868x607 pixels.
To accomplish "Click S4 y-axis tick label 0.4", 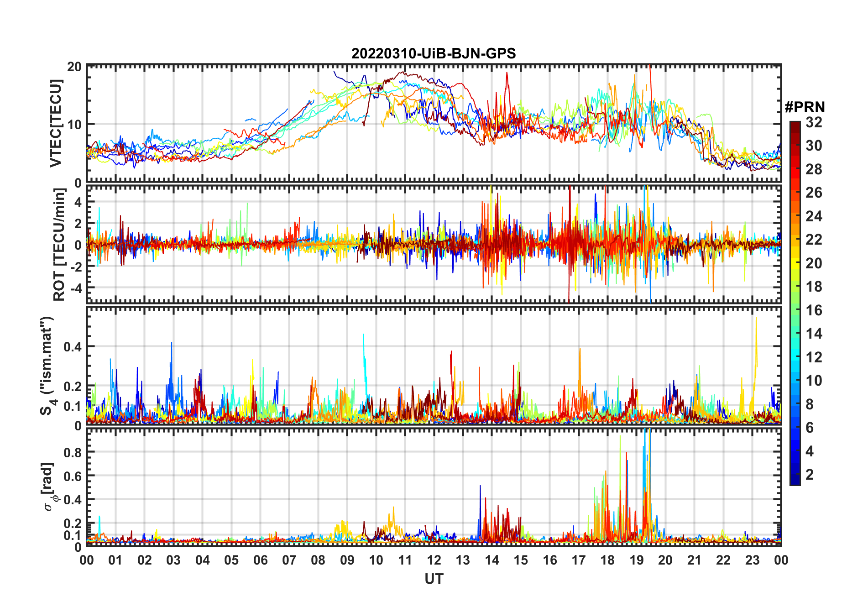I will [x=73, y=347].
